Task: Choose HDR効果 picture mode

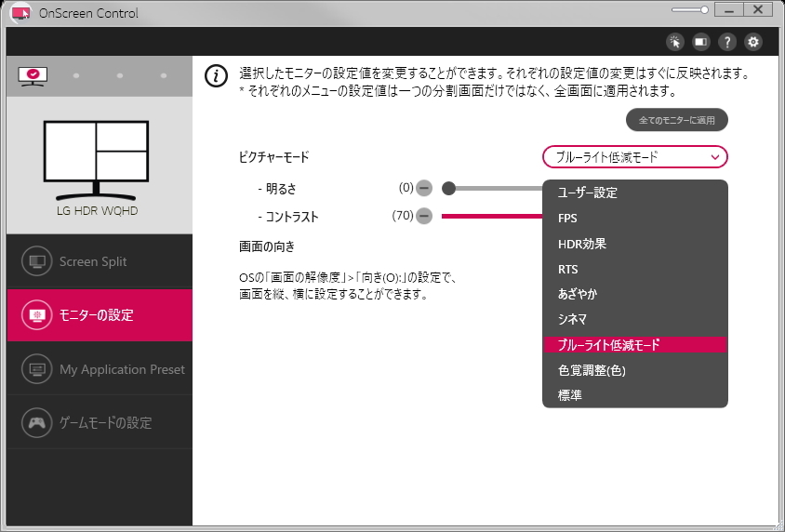Action: click(x=635, y=244)
